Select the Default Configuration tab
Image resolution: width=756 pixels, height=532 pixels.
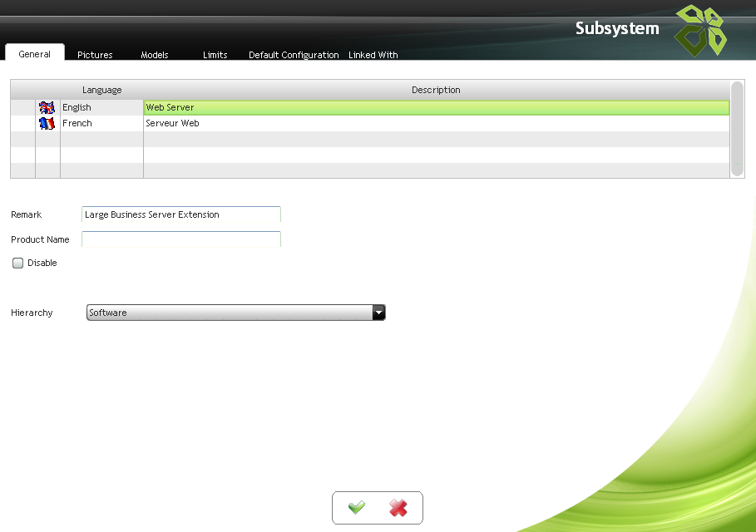(x=294, y=55)
